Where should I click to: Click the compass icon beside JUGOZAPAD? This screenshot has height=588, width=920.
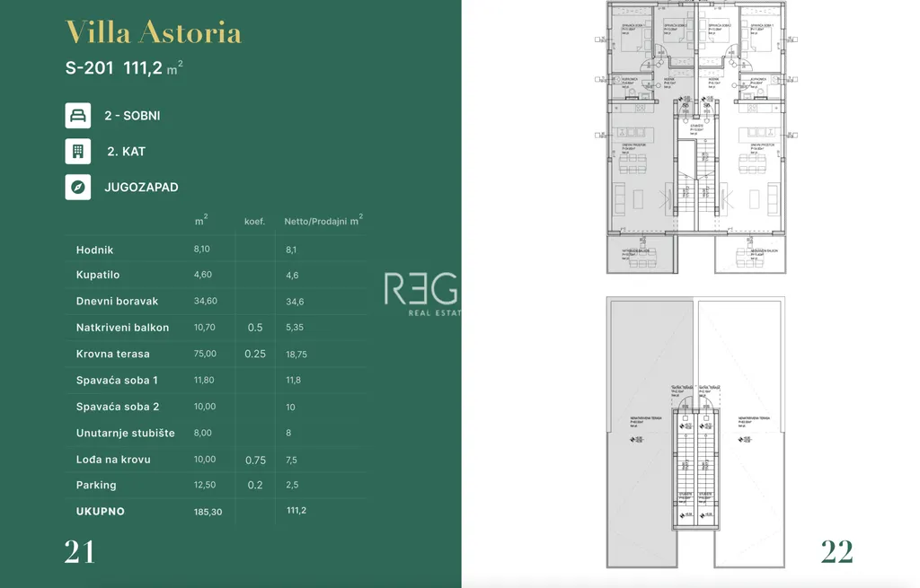tap(78, 187)
